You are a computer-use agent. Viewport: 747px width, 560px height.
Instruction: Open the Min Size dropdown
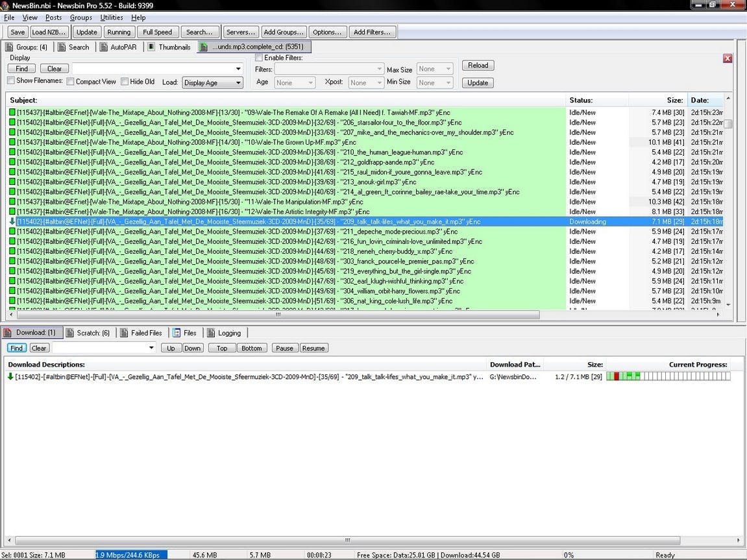click(x=448, y=83)
